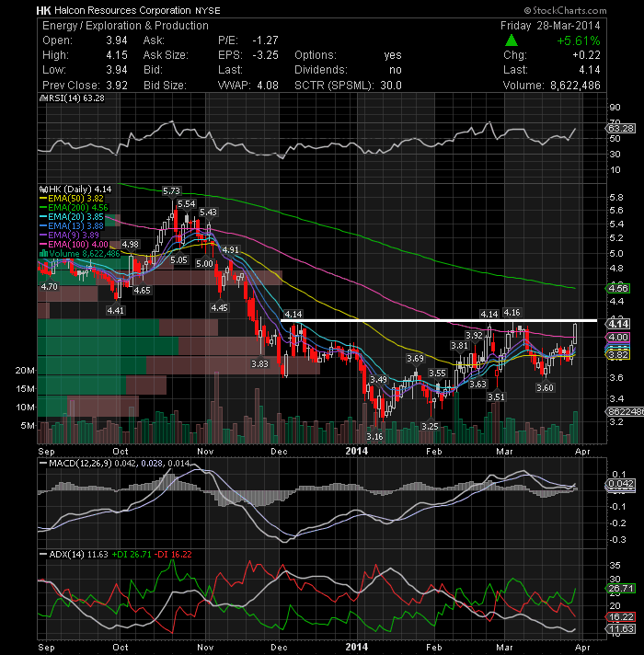Click the magenta 4.00 tag on the price axis
The image size is (644, 655).
(x=618, y=337)
